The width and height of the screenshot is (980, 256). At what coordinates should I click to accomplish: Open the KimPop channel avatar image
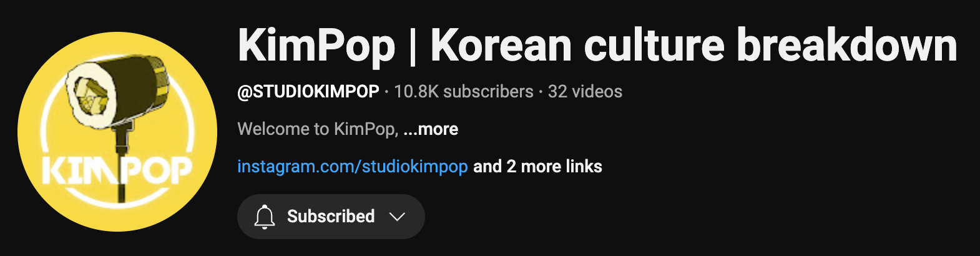(x=117, y=132)
